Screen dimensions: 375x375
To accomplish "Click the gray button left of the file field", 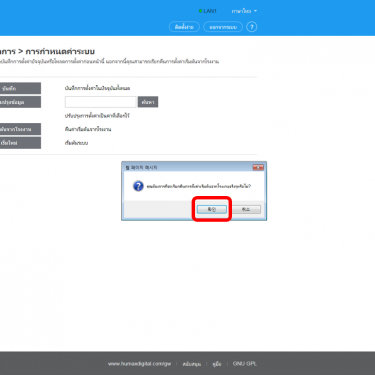I will point(20,102).
